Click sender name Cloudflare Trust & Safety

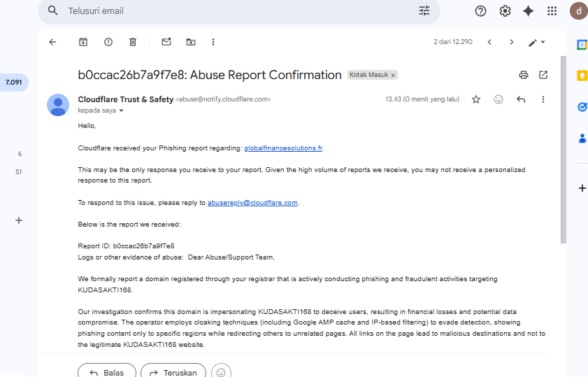126,99
